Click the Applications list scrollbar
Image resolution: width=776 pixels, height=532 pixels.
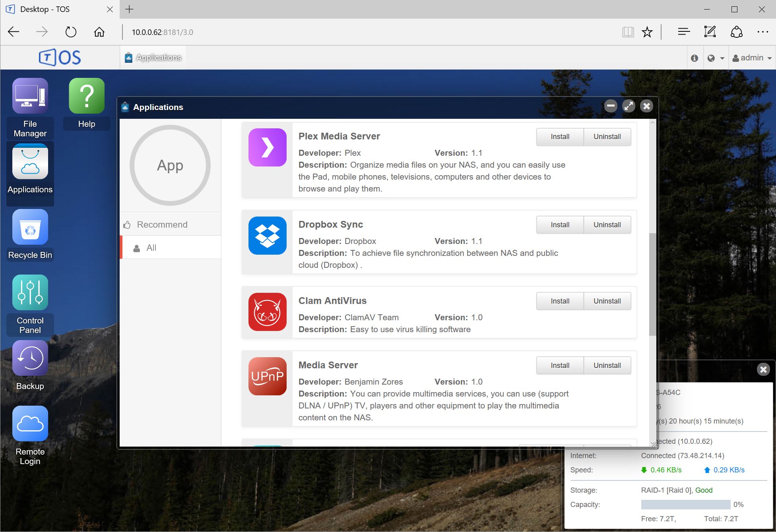[652, 284]
